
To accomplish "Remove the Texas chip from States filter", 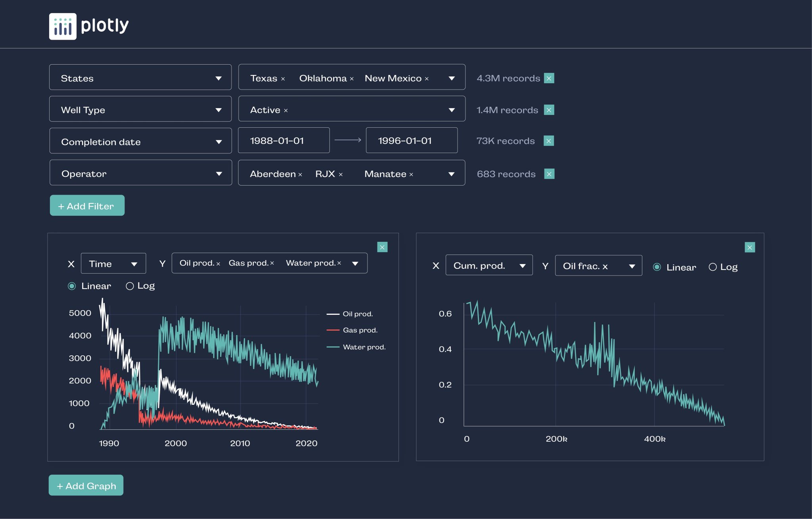I will (x=283, y=78).
